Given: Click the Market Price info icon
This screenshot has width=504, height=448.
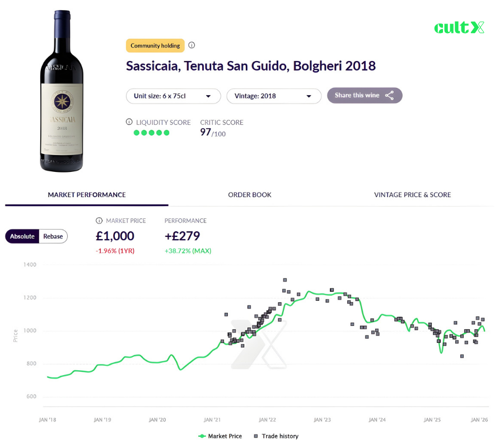Looking at the screenshot, I should click(100, 221).
